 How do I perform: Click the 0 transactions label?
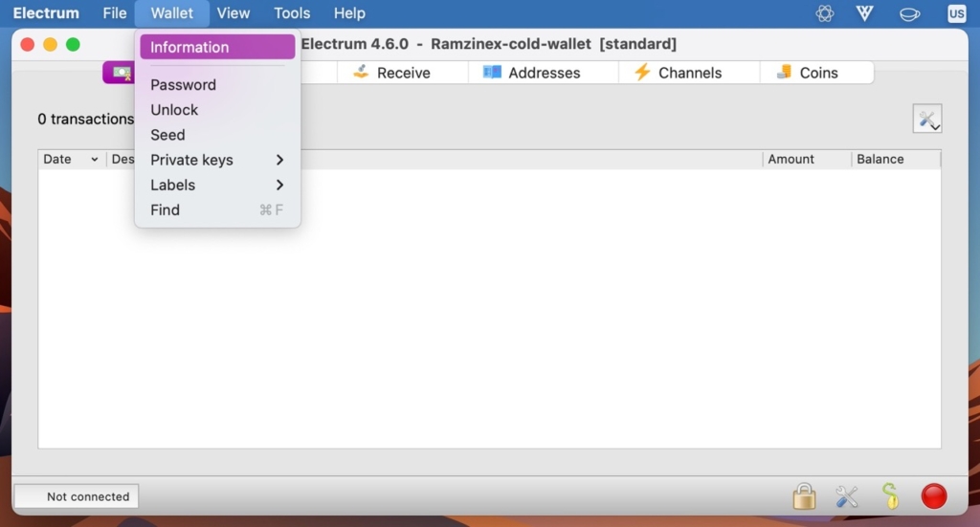coord(85,119)
